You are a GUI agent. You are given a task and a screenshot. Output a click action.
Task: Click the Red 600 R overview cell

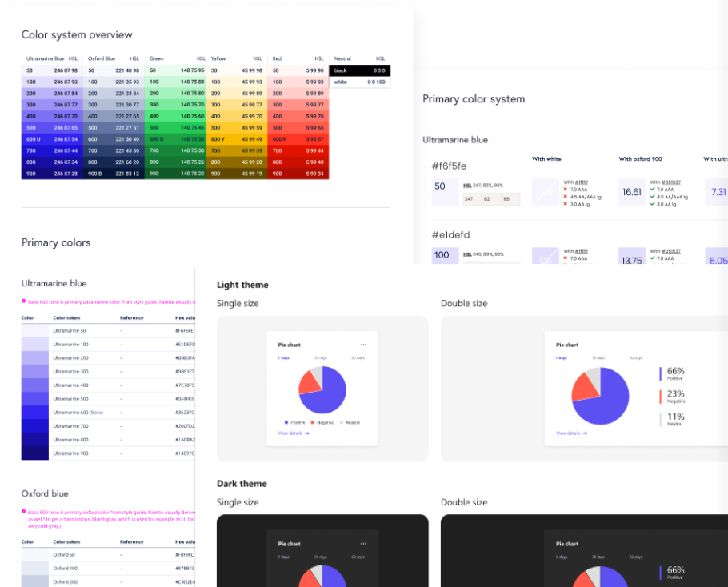(298, 139)
